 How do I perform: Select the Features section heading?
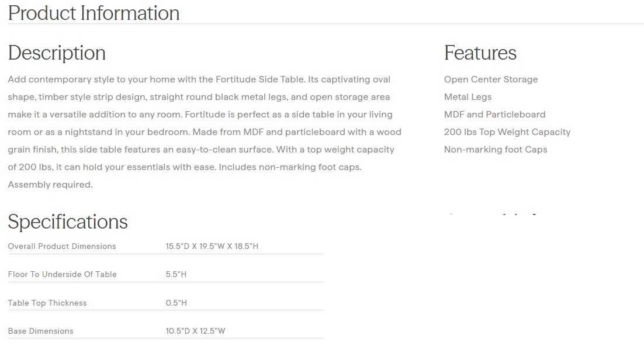tap(480, 53)
